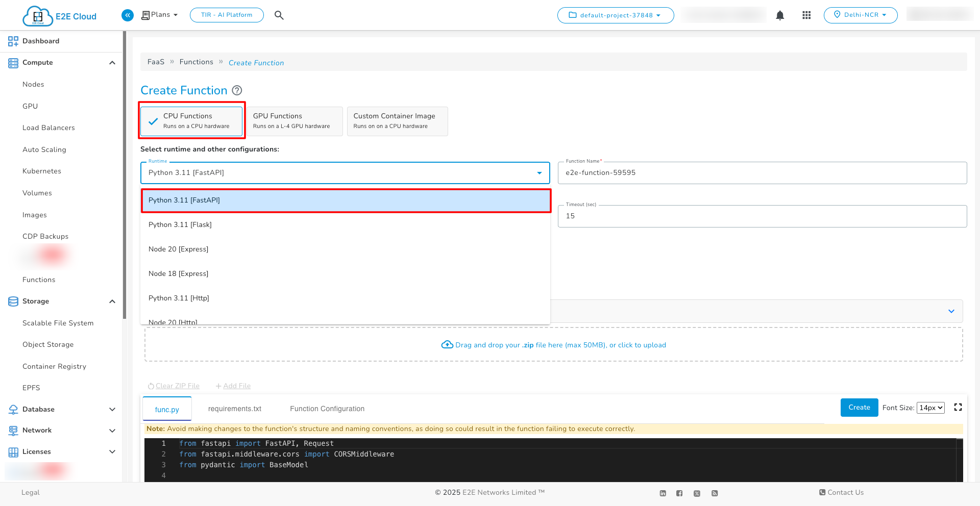This screenshot has height=506, width=980.
Task: Click the Storage icon in sidebar
Action: 13,301
